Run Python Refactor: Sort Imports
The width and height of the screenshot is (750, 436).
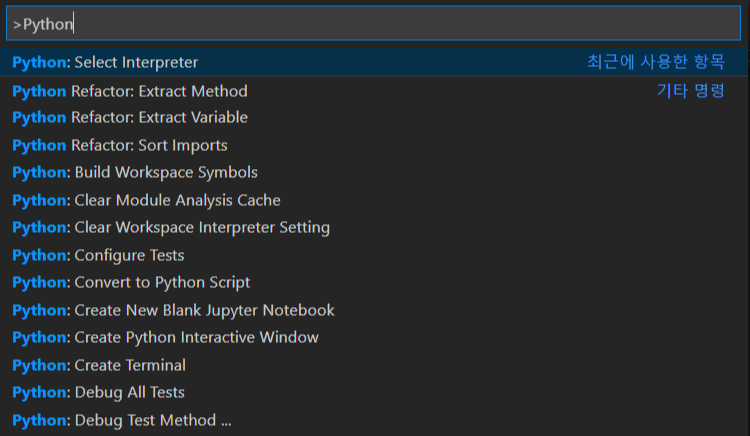[x=120, y=145]
